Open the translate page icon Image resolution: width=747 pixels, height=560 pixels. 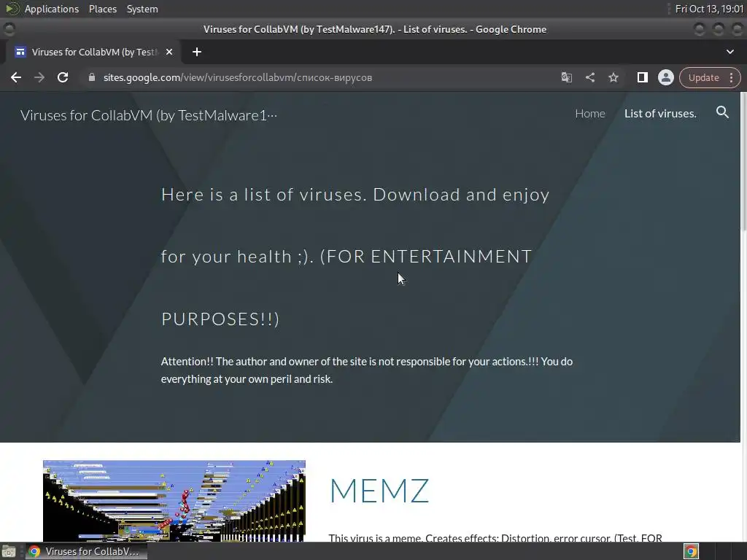click(566, 77)
